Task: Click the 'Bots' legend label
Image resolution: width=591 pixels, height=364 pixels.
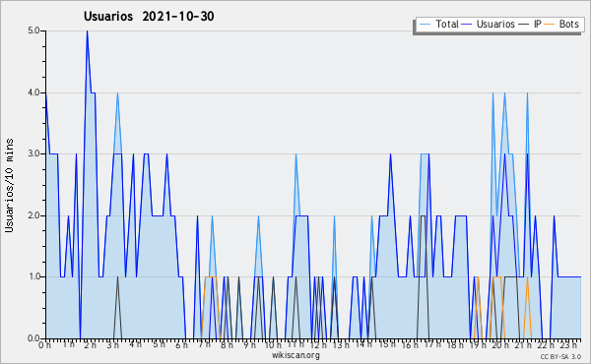Action: [x=568, y=24]
